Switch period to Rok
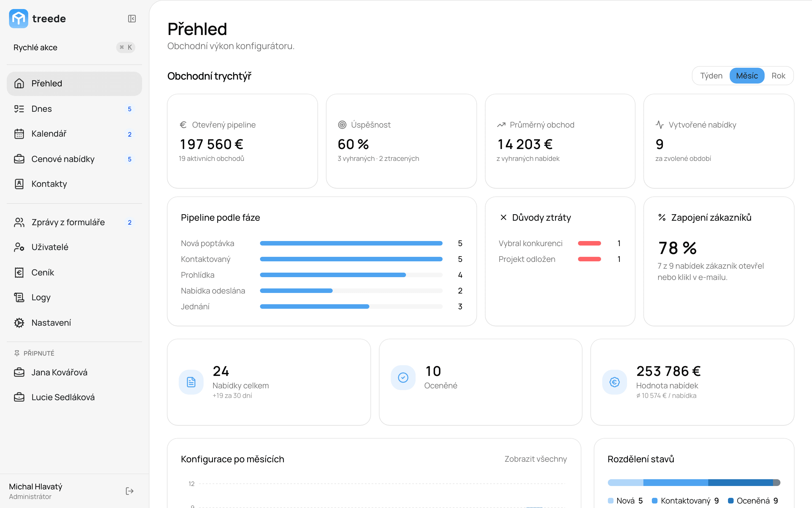 pyautogui.click(x=778, y=76)
